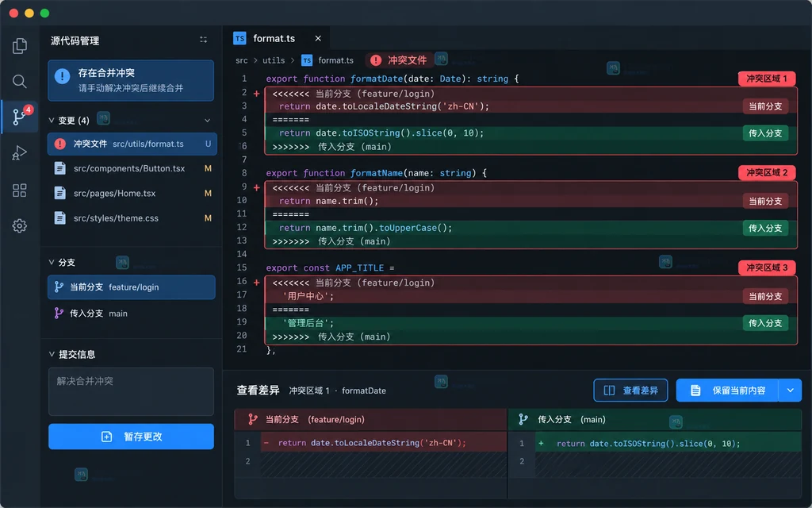Click the branch icon in the 当前分支 diff header
812x508 pixels.
pos(253,419)
